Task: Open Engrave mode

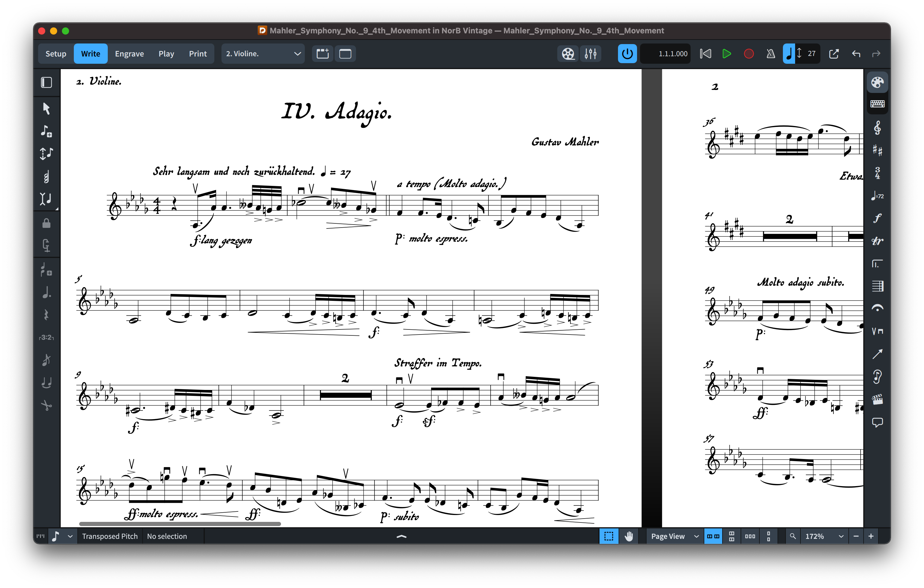Action: [129, 54]
